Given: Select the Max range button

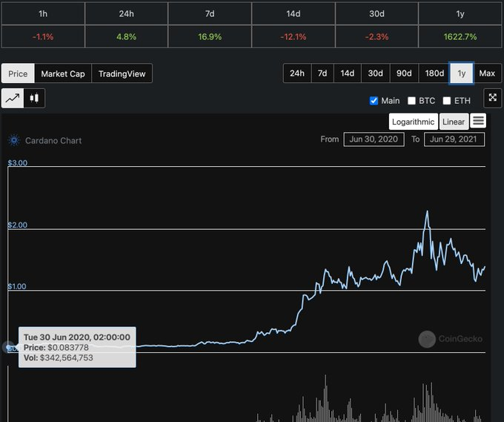Looking at the screenshot, I should coord(487,73).
